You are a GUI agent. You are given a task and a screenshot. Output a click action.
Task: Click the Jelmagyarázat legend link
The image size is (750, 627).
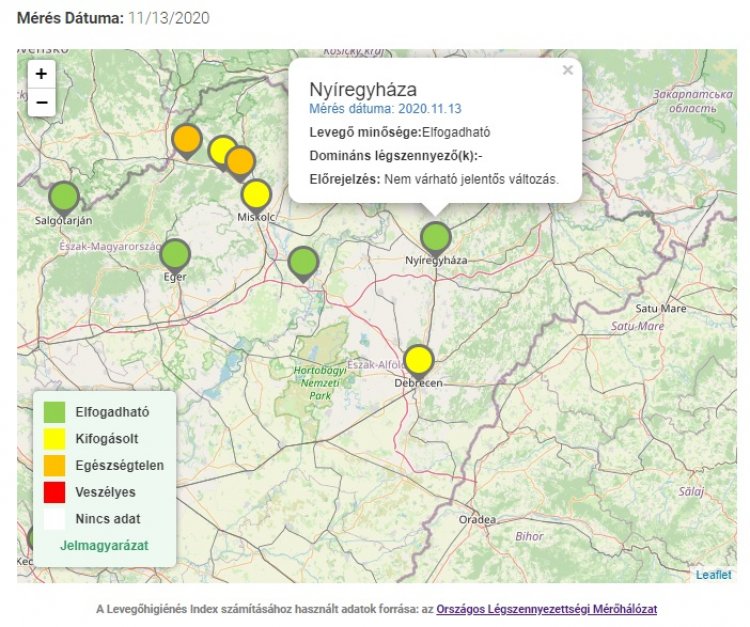[x=104, y=546]
